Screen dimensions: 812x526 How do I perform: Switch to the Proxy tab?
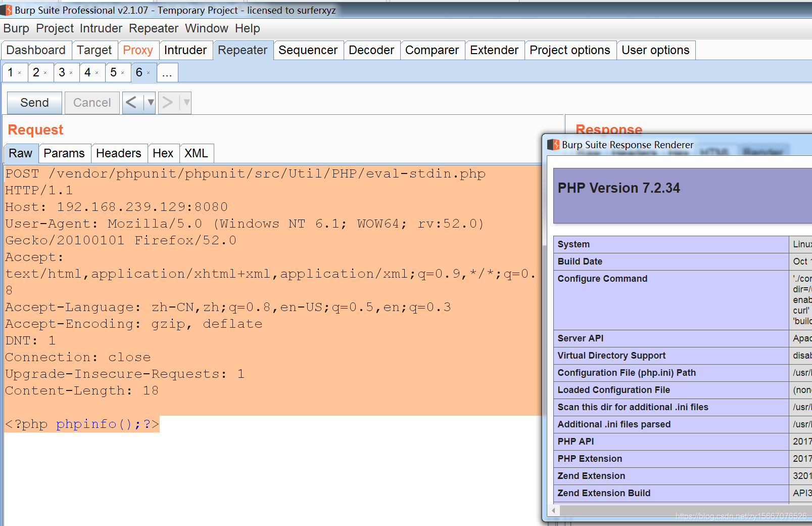(138, 50)
